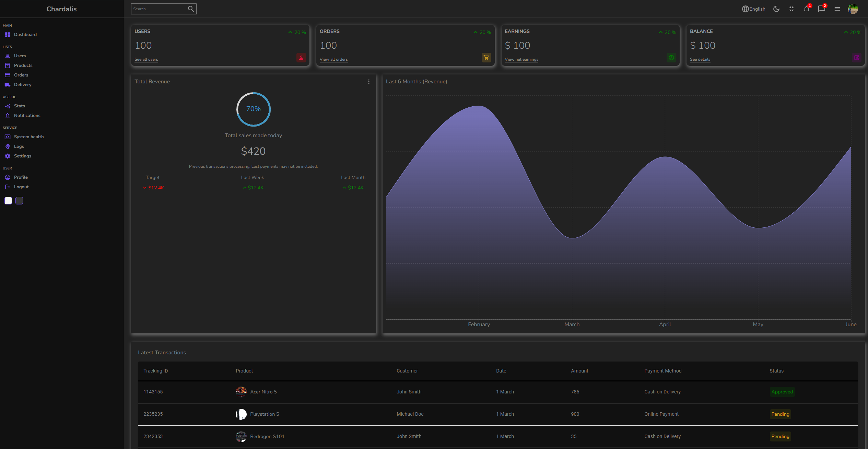
Task: Open the user avatar profile menu
Action: pos(853,9)
